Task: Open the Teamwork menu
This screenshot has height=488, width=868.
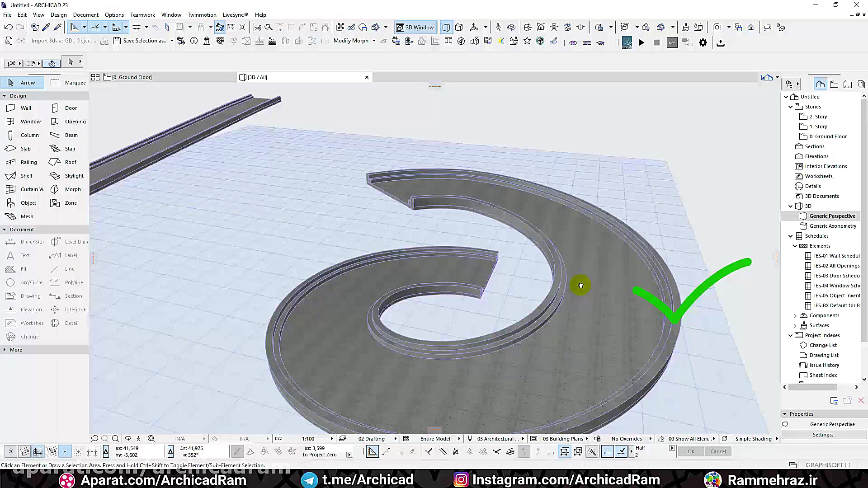Action: pos(142,14)
